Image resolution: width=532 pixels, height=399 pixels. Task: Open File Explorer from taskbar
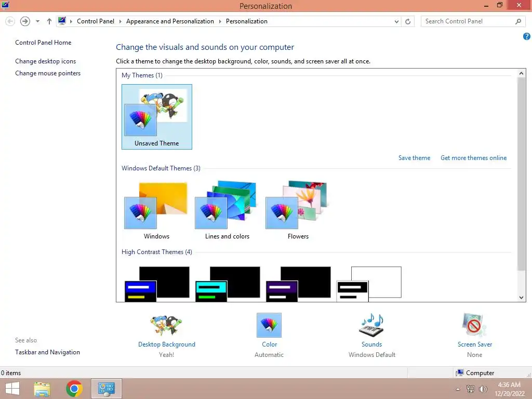(x=42, y=389)
